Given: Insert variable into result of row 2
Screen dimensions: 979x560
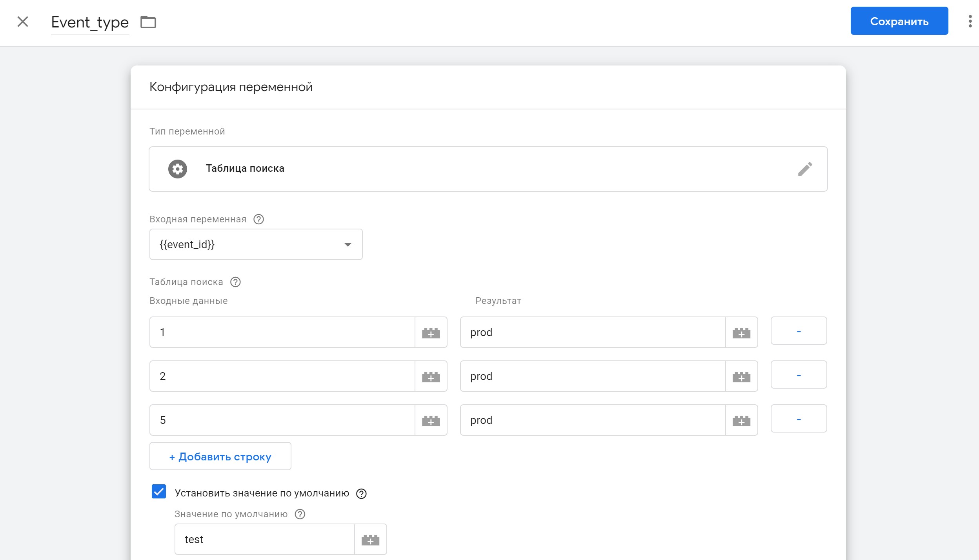Looking at the screenshot, I should coord(741,376).
